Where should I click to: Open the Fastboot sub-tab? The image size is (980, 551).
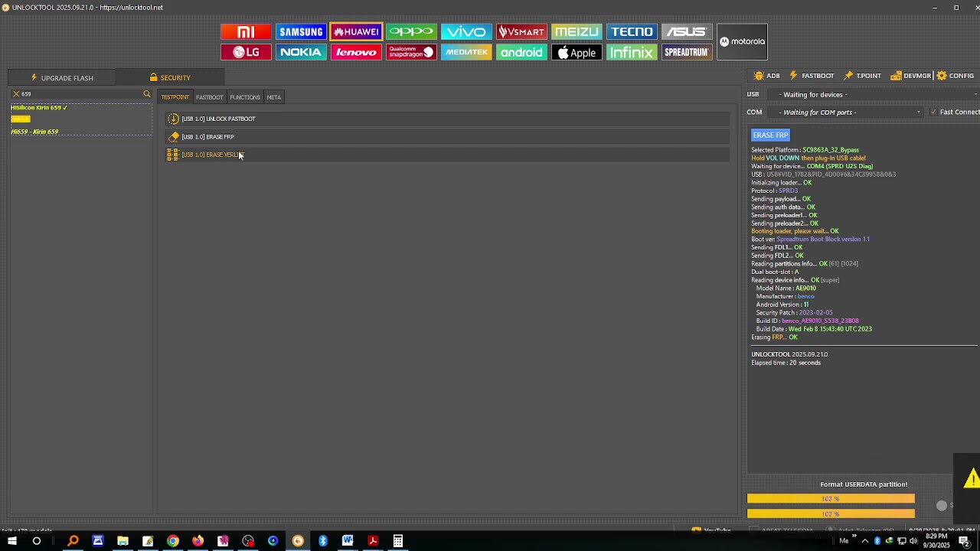(209, 97)
